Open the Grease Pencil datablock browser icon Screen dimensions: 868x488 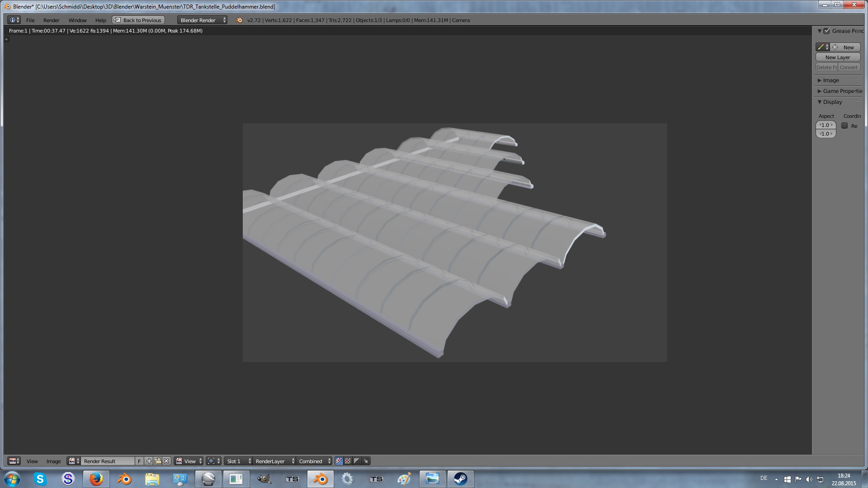822,47
